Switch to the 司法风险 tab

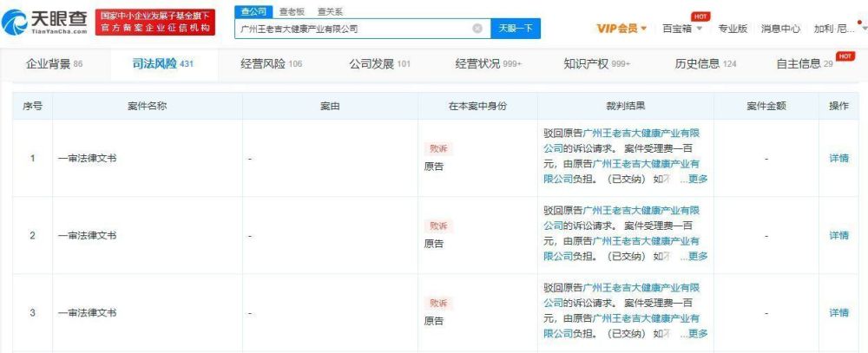coord(163,63)
